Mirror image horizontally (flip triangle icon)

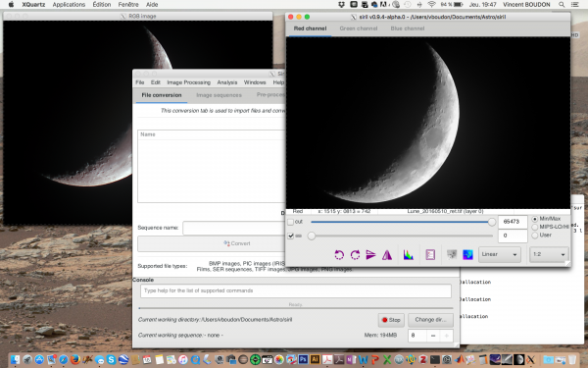(370, 255)
